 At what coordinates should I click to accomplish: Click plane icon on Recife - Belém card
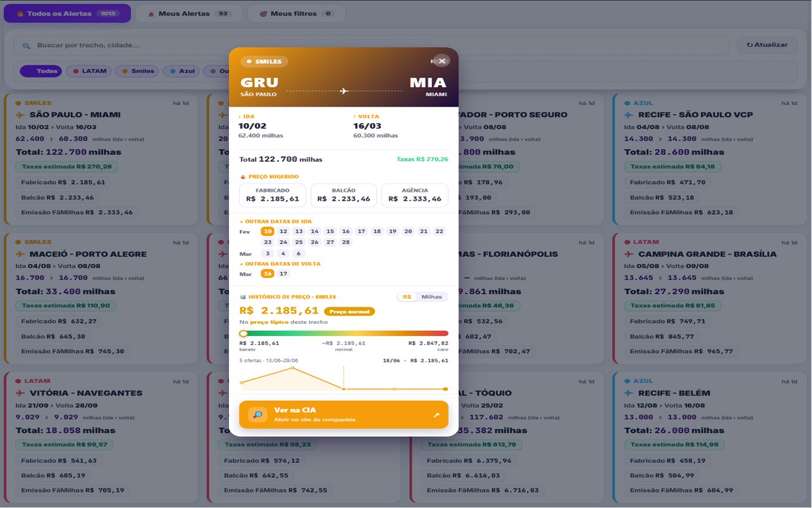pyautogui.click(x=629, y=393)
